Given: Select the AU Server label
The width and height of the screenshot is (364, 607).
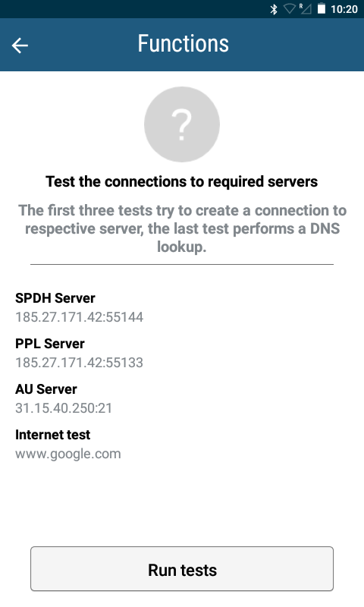Looking at the screenshot, I should 46,389.
